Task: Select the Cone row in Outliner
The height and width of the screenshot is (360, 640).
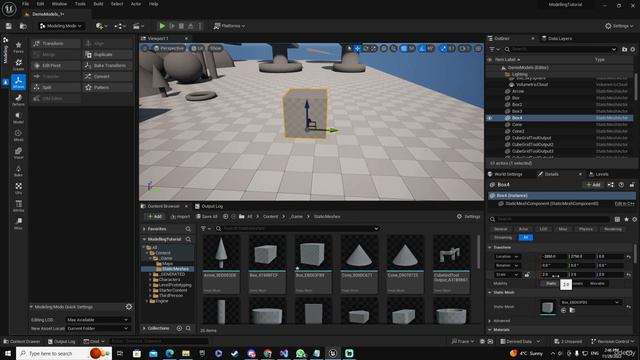Action: point(560,124)
